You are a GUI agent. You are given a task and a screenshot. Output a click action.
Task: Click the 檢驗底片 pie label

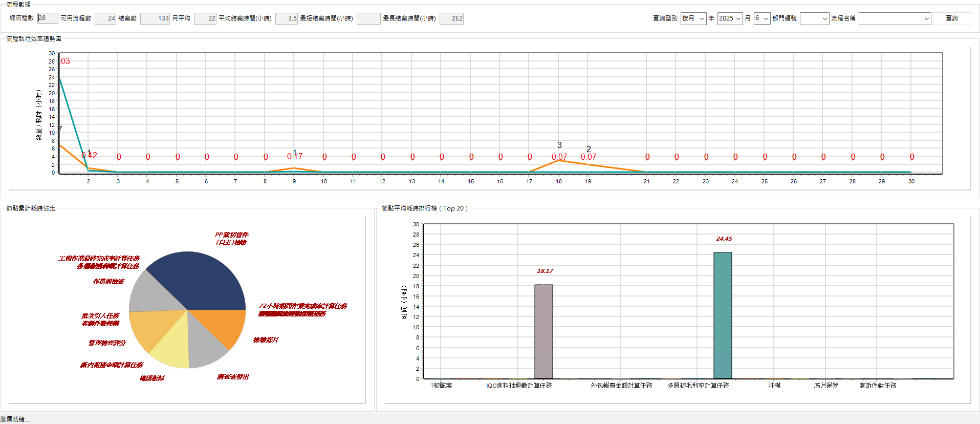tap(266, 340)
